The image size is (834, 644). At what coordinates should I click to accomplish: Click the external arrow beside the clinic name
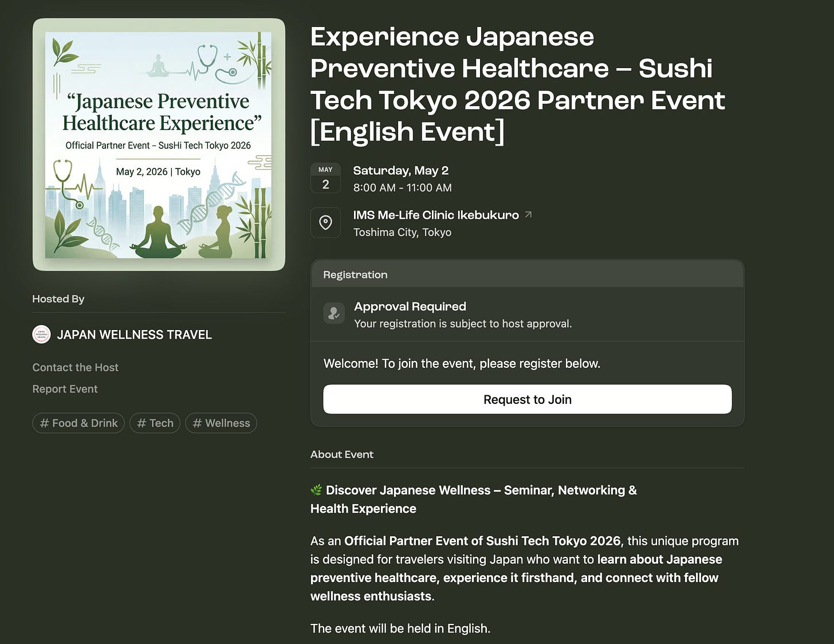(528, 214)
